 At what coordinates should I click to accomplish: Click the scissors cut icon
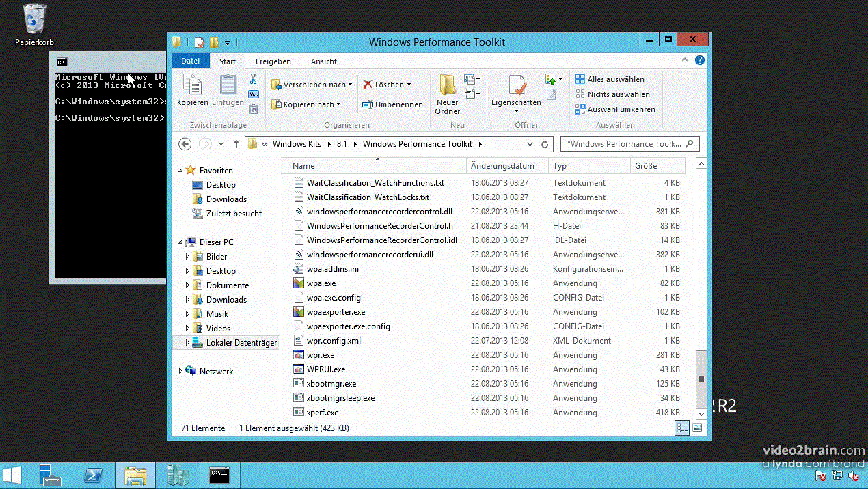[x=254, y=79]
